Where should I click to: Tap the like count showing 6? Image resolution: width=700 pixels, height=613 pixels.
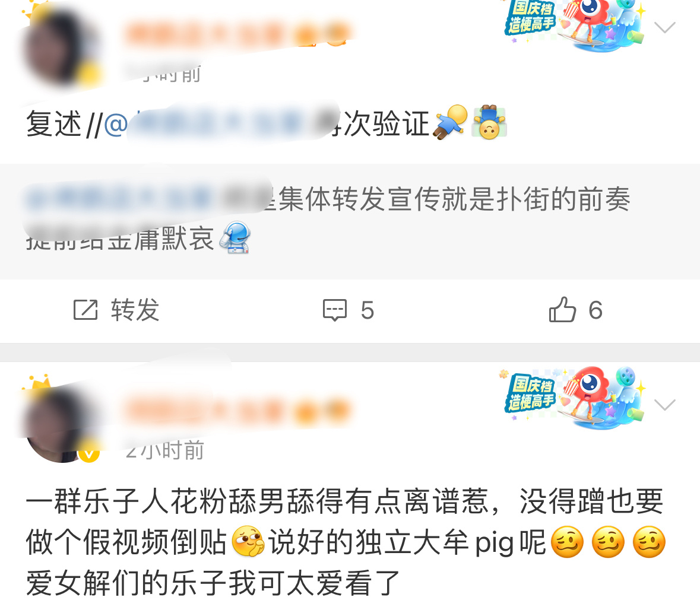595,310
